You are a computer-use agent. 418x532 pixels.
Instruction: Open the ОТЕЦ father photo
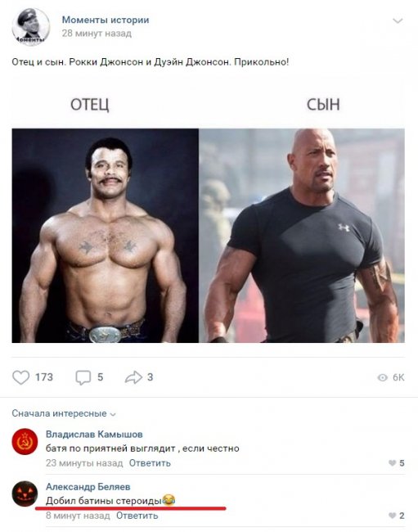click(x=105, y=236)
